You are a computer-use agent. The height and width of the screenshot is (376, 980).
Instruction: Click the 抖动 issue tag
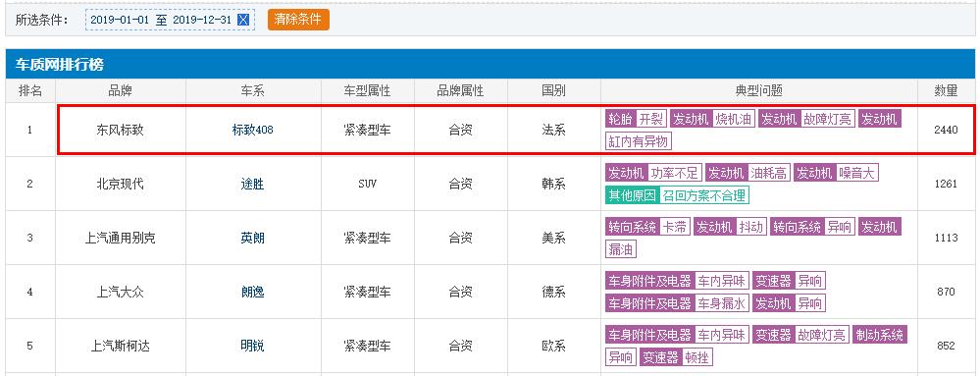tap(750, 227)
